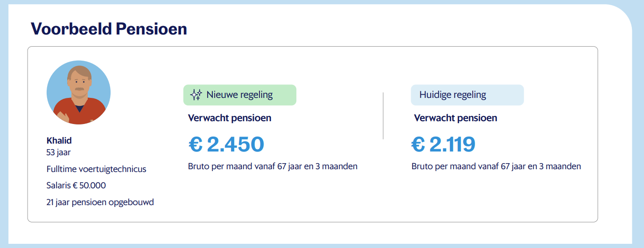
Task: Click the Salaris € 50.000 line
Action: (x=76, y=186)
